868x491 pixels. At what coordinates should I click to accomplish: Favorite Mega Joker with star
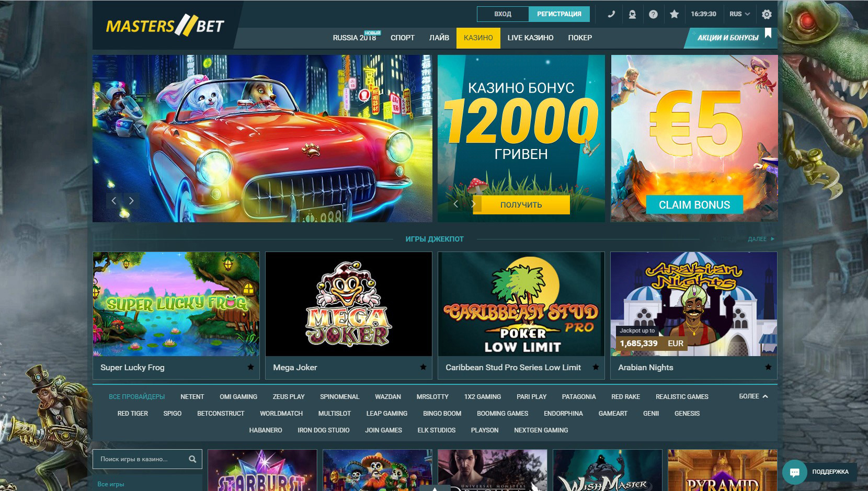tap(423, 367)
